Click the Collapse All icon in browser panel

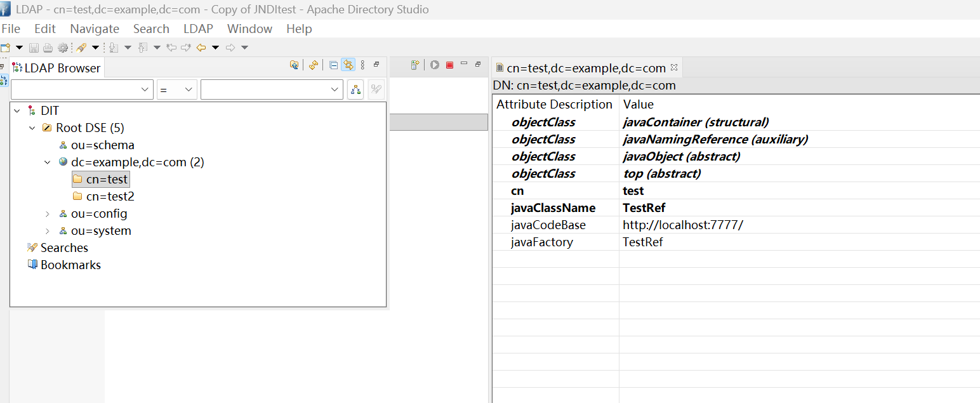coord(333,65)
